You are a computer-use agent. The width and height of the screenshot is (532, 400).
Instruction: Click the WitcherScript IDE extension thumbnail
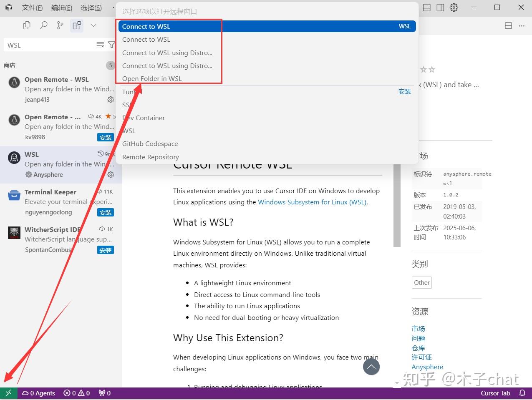14,232
